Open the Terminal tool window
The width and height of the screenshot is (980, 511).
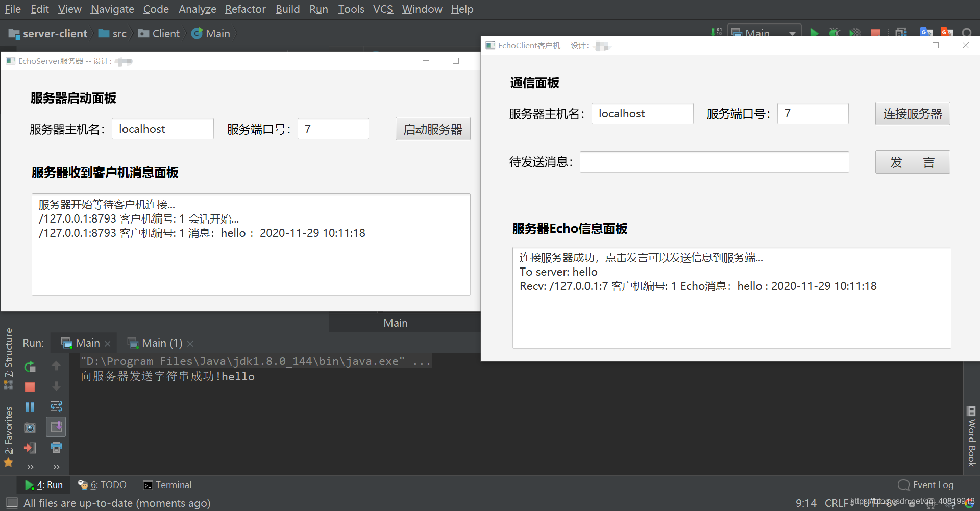167,485
